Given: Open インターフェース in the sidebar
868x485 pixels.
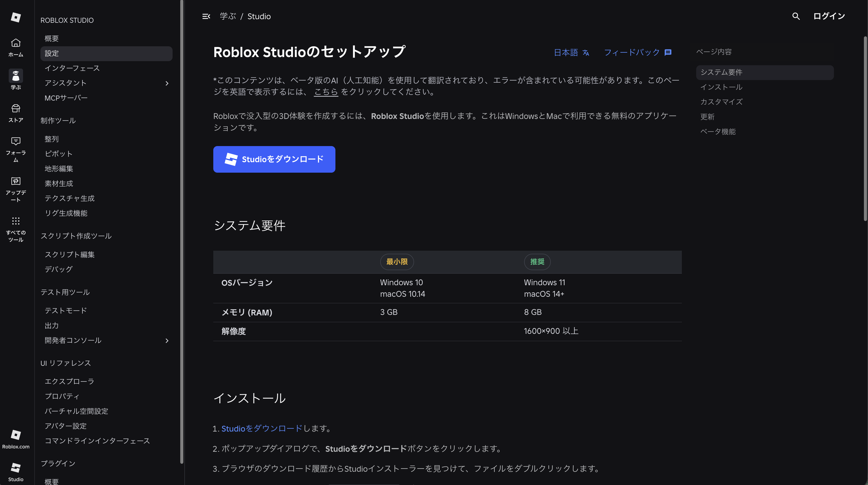Looking at the screenshot, I should tap(72, 68).
